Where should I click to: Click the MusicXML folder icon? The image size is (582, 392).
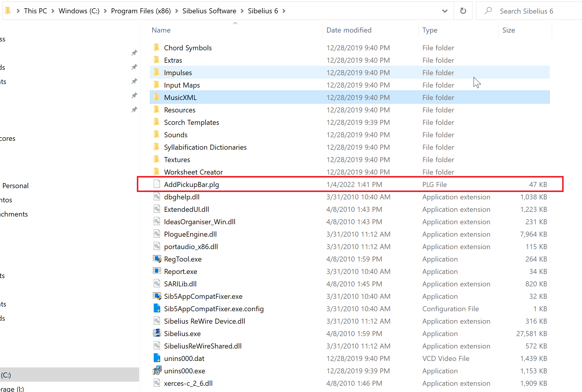[157, 97]
